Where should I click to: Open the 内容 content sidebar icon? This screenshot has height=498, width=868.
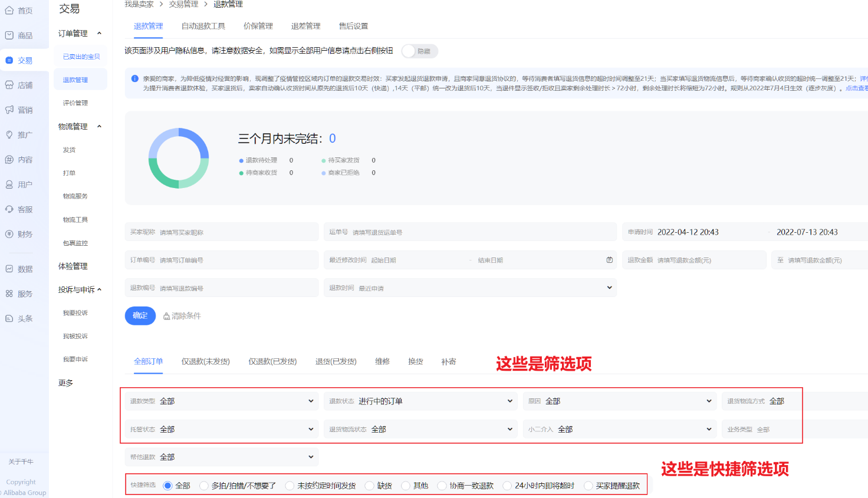click(9, 159)
